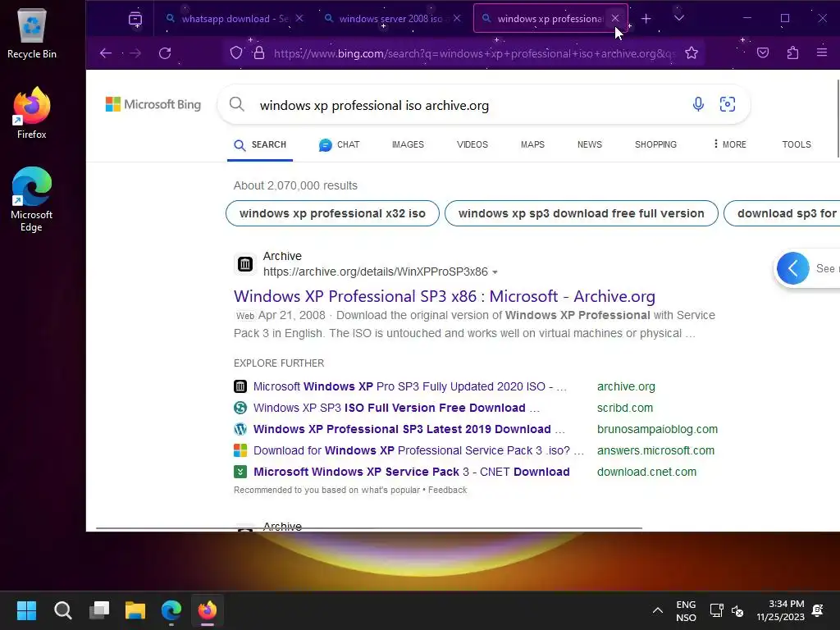Screen dimensions: 840x630
Task: Click the page vertical scrollbar
Action: [838, 118]
